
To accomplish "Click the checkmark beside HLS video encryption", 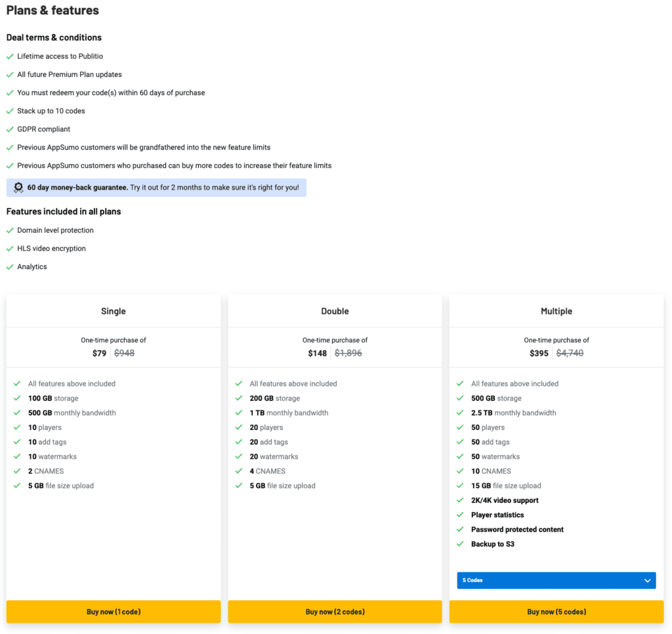I will (x=10, y=249).
